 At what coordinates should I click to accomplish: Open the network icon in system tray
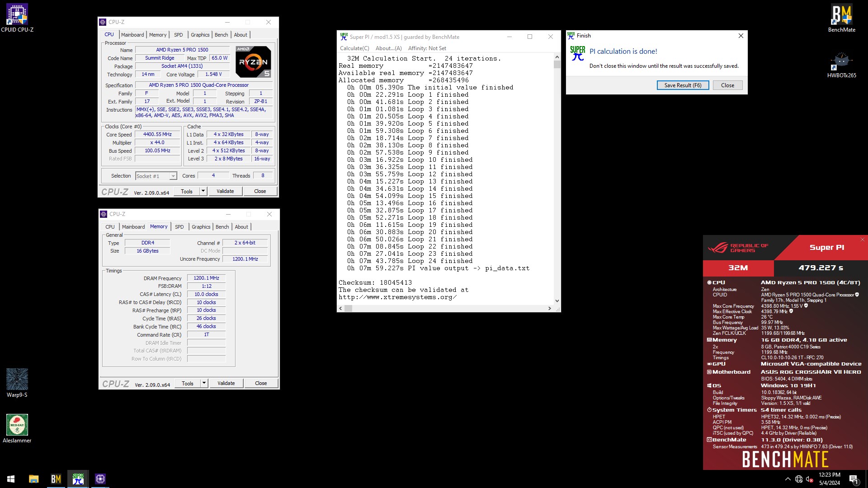pos(799,479)
